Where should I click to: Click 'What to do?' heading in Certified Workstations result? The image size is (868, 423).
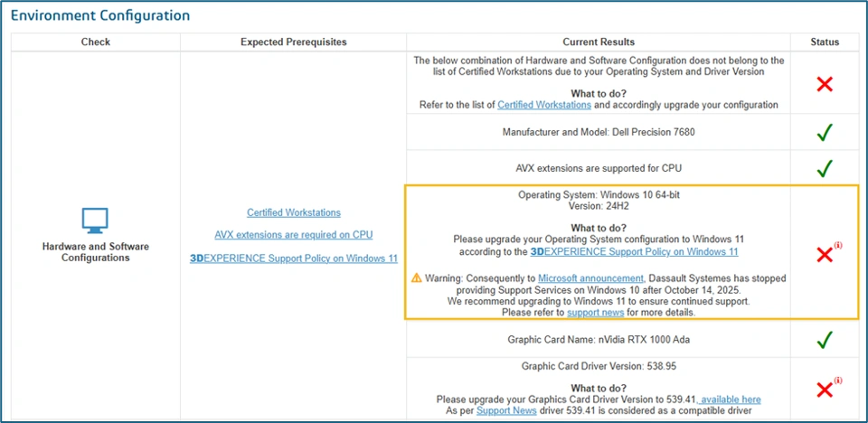[599, 94]
